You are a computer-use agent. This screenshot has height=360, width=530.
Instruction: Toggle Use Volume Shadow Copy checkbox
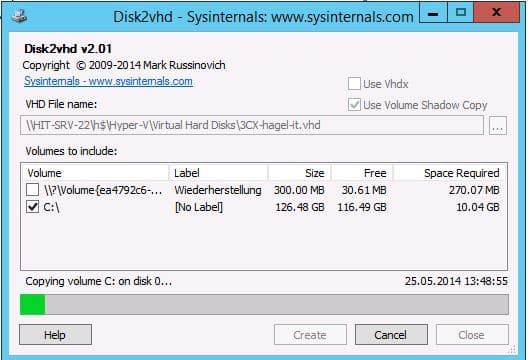[x=354, y=105]
